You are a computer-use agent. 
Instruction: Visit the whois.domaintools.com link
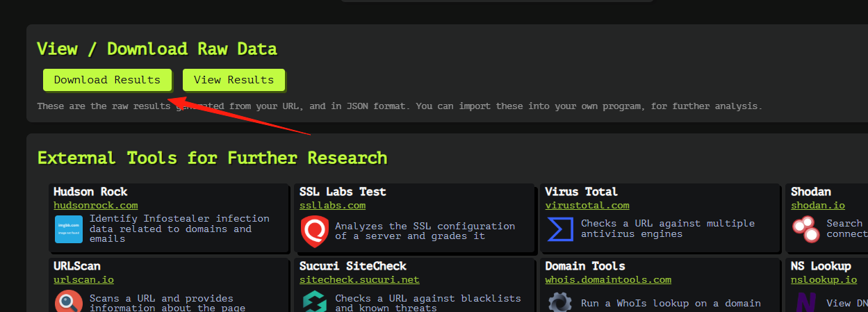(608, 279)
